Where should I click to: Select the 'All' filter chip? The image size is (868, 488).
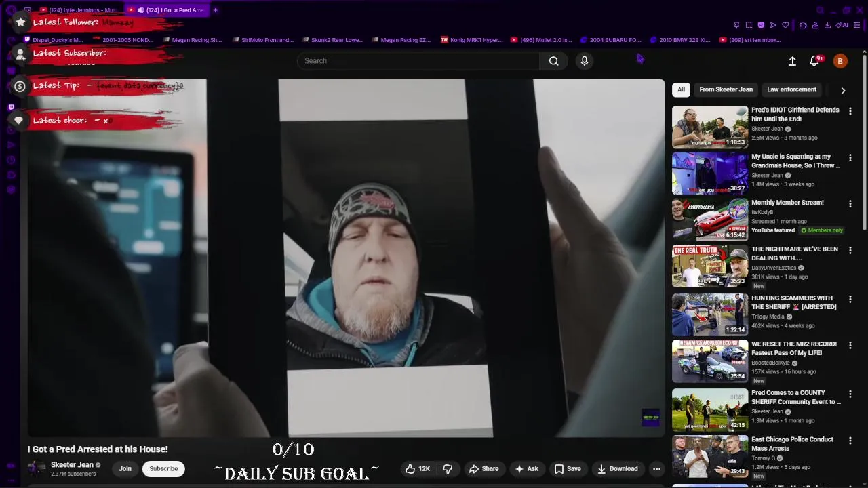681,89
